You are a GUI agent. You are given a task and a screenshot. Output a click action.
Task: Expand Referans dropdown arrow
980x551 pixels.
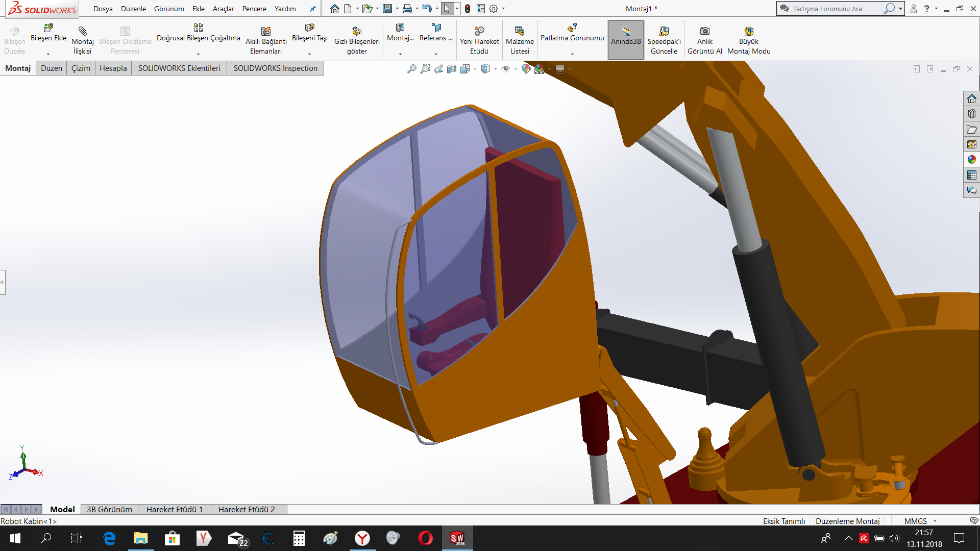click(436, 54)
